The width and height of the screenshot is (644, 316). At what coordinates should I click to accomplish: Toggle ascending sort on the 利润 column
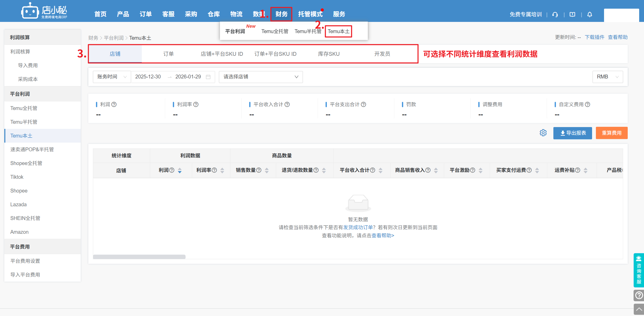click(x=180, y=169)
